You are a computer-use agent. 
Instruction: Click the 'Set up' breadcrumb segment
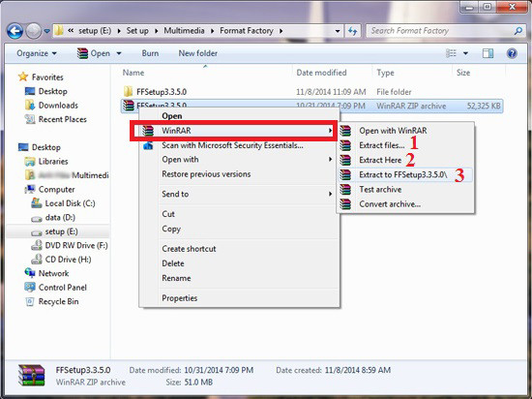[x=137, y=31]
